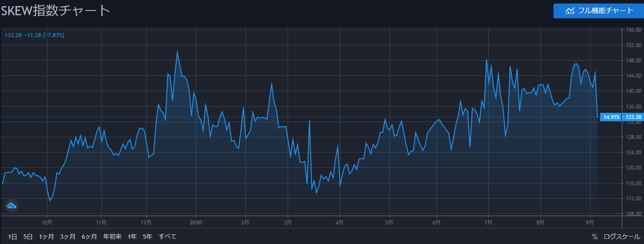Show the 5年 range
The image size is (644, 244).
tap(147, 237)
